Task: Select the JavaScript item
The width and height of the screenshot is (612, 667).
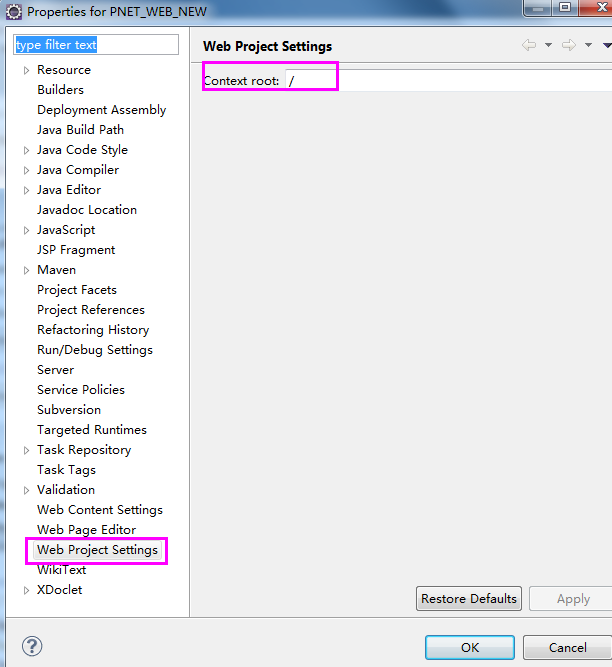Action: (x=66, y=230)
